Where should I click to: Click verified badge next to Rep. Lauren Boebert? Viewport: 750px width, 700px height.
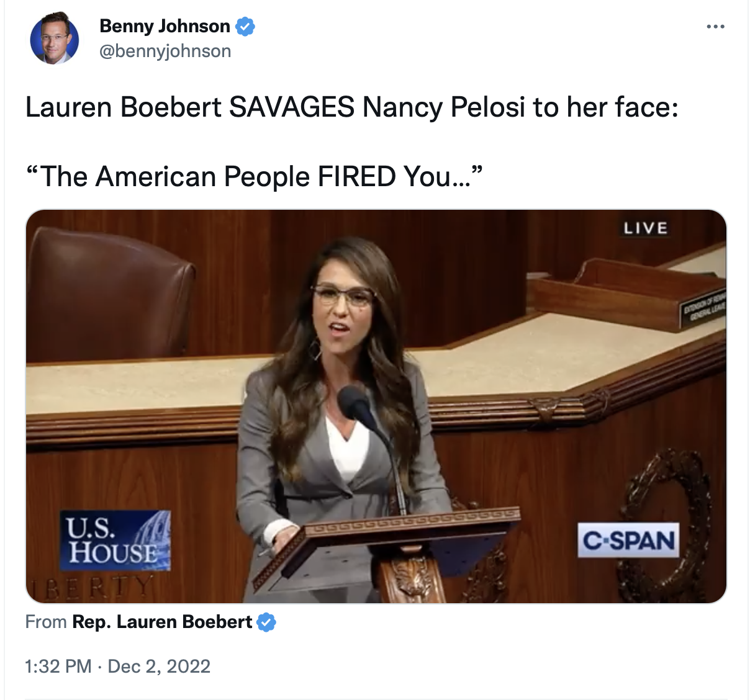[266, 622]
